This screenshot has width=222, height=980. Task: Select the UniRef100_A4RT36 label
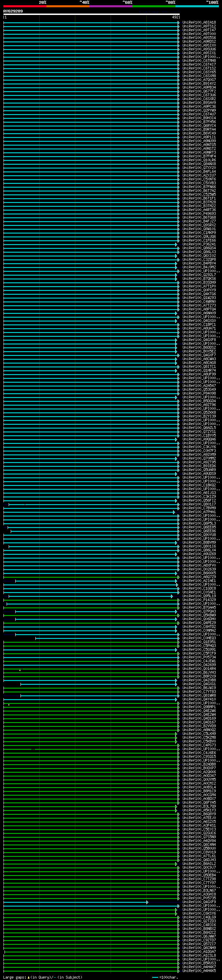[199, 210]
